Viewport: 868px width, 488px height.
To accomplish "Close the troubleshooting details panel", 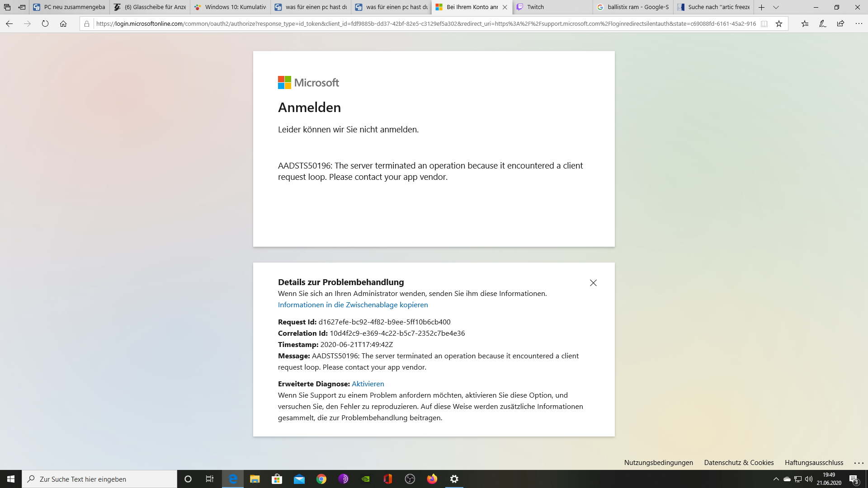I will pos(593,283).
